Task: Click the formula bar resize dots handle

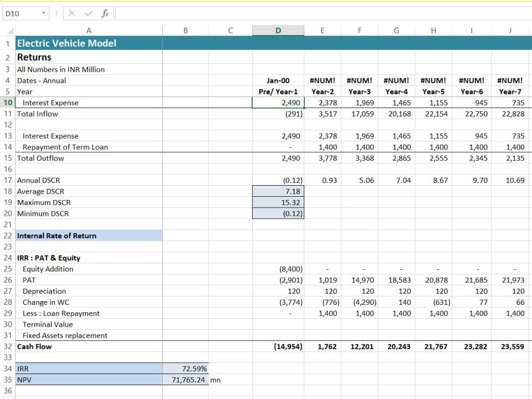Action: click(x=56, y=14)
